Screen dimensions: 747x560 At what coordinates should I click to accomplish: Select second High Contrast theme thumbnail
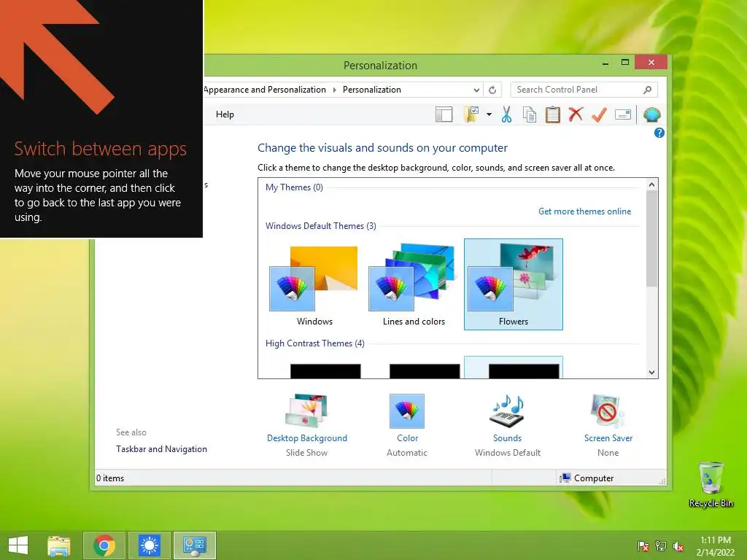click(425, 371)
